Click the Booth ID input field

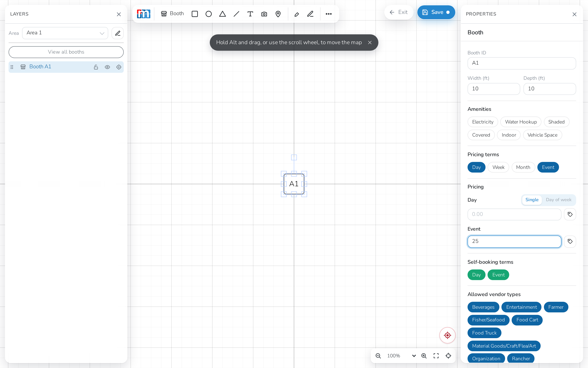coord(521,63)
